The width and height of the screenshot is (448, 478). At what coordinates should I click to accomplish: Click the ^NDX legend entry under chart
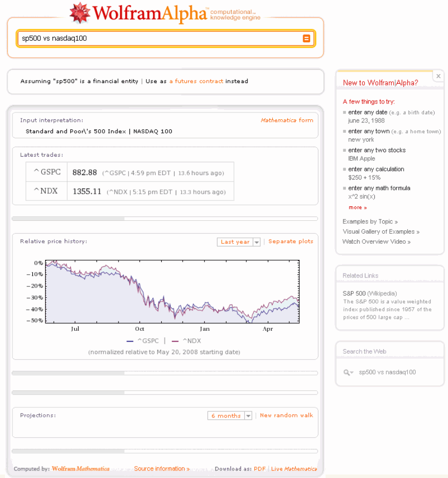186,341
